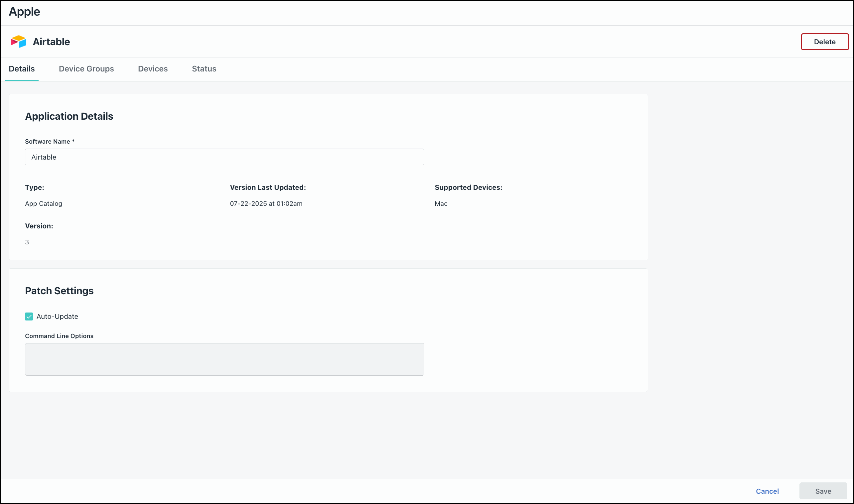The height and width of the screenshot is (504, 854).
Task: Click the Version Last Updated value
Action: tap(266, 203)
